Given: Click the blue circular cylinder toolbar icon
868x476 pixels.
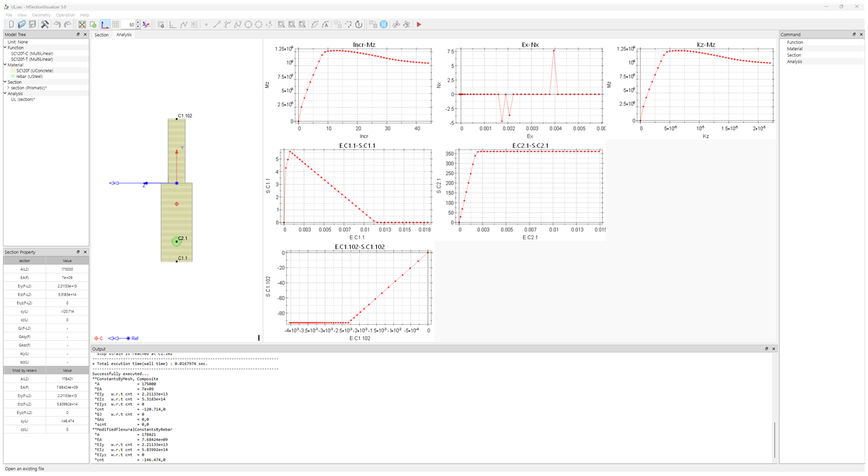Looking at the screenshot, I should click(383, 24).
